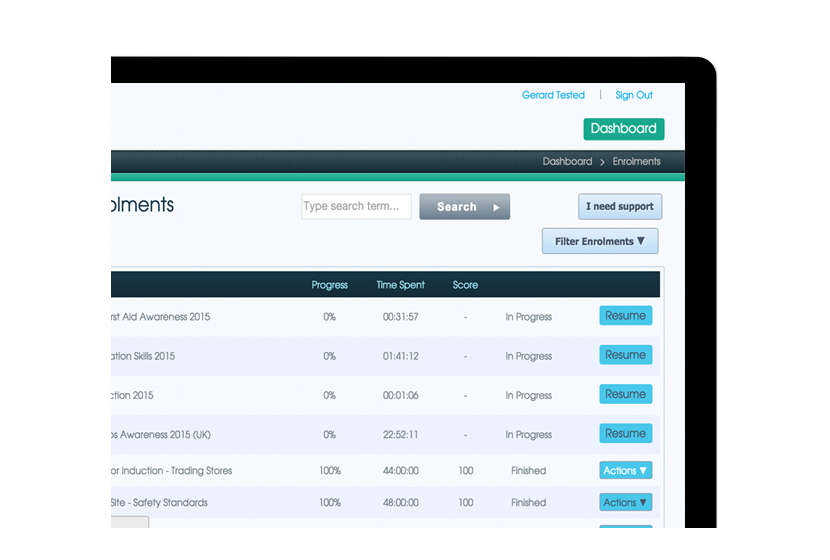This screenshot has width=830, height=560.
Task: Click the Score column header
Action: click(x=465, y=285)
